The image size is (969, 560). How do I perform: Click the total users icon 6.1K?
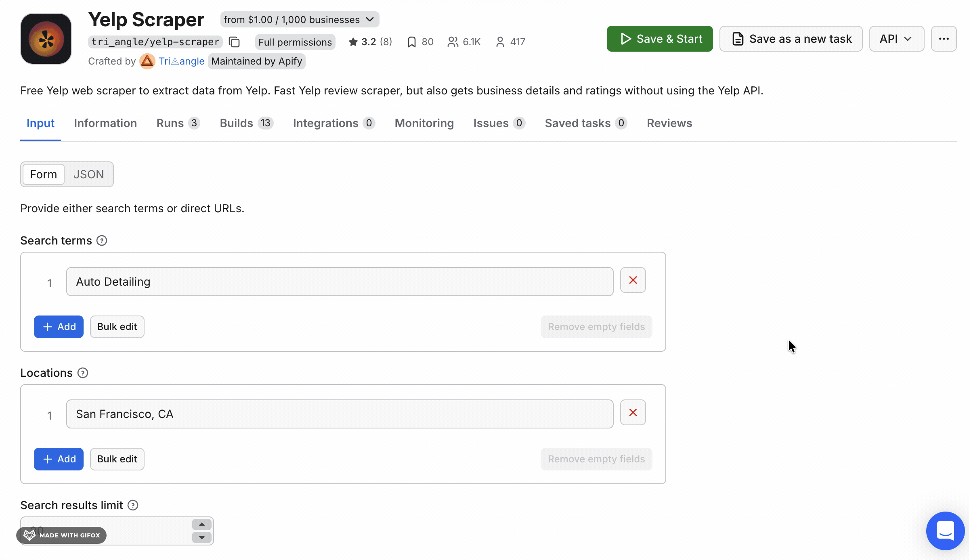pos(453,42)
